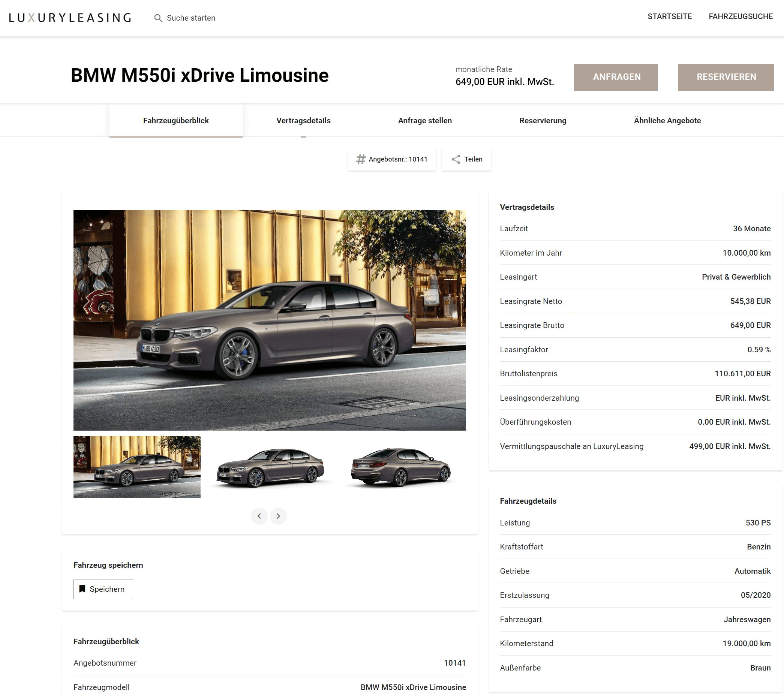Click the ANFRAGEN button
784x699 pixels.
[x=616, y=77]
